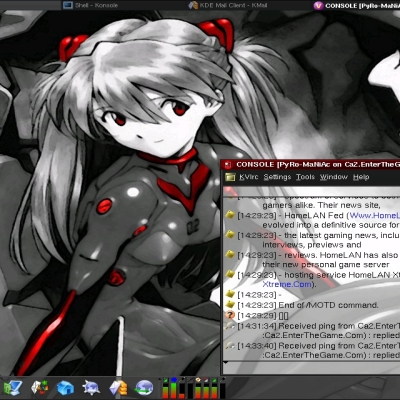This screenshot has width=400, height=400.
Task: Click the command input field below the chat log
Action: pyautogui.click(x=311, y=369)
